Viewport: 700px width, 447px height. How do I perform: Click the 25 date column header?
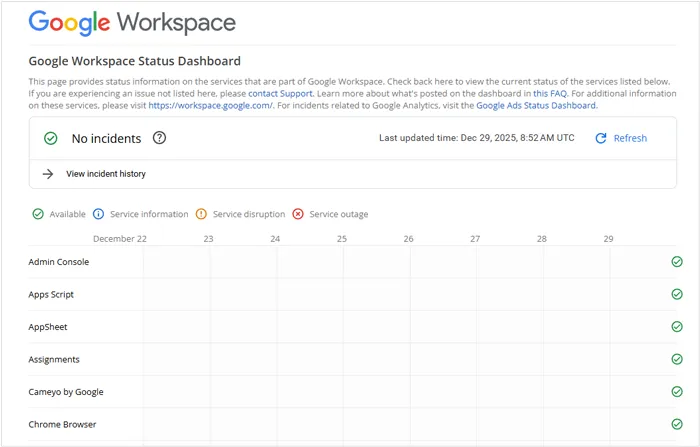tap(342, 239)
